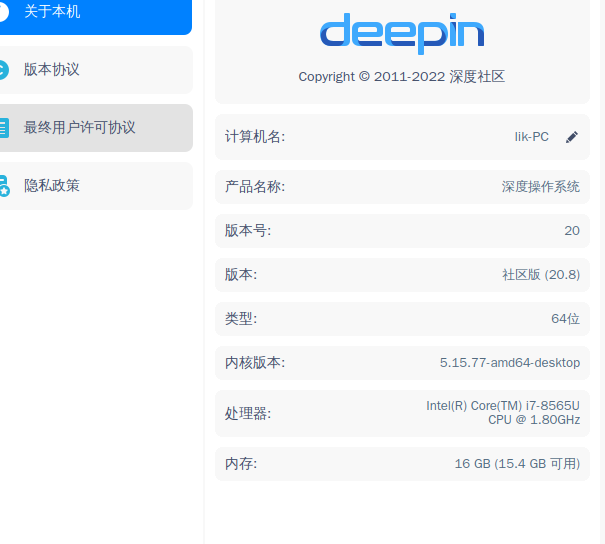The height and width of the screenshot is (544, 605).
Task: Click the deepin logo
Action: point(402,34)
